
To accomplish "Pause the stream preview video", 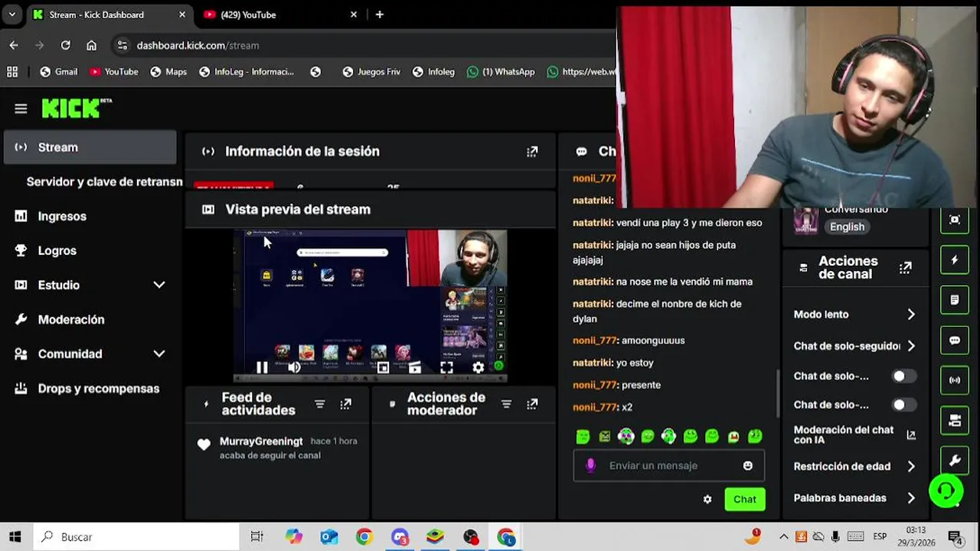I will (262, 367).
